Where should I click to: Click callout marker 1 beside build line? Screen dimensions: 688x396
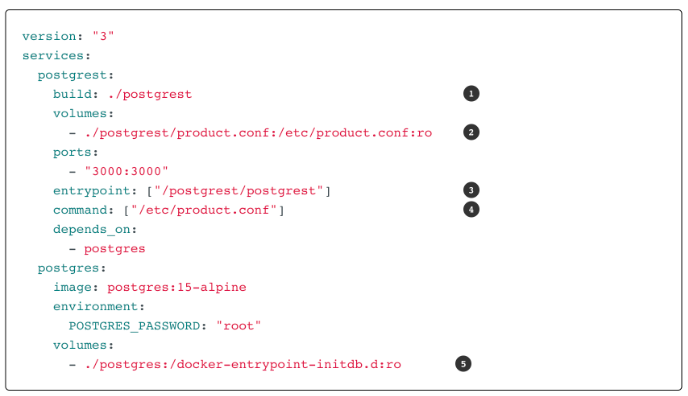471,94
